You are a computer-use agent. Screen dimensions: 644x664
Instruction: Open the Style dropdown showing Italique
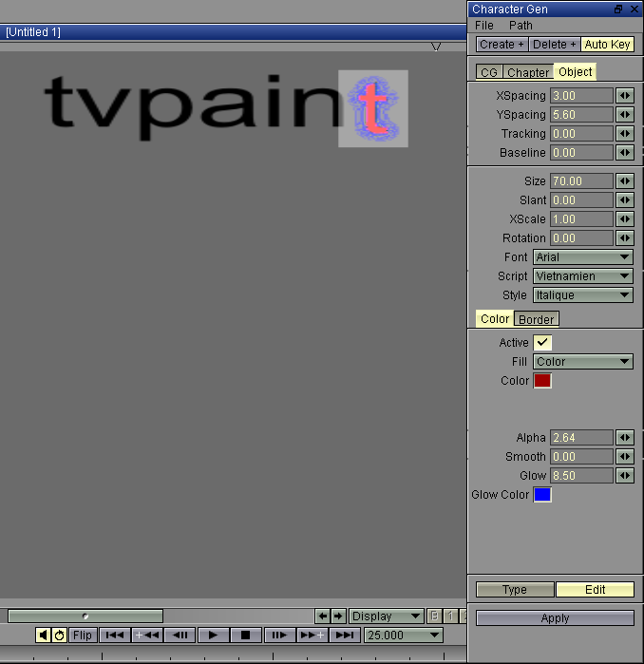(583, 295)
